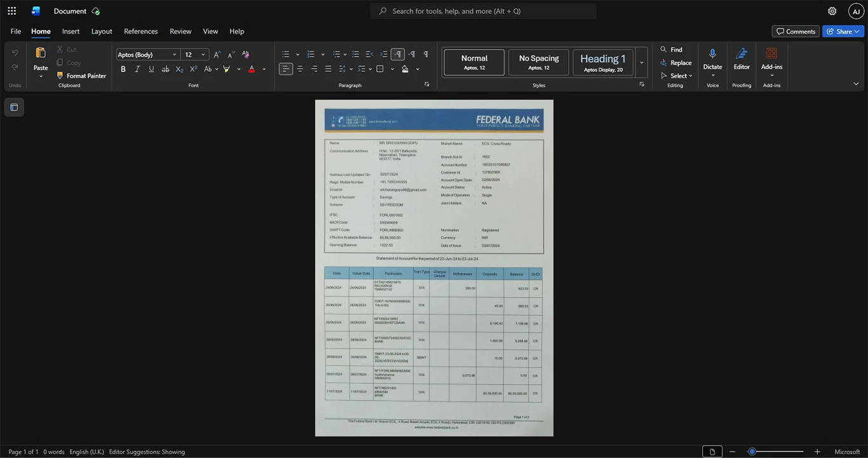868x458 pixels.
Task: Zoom in with plus button
Action: pyautogui.click(x=817, y=452)
